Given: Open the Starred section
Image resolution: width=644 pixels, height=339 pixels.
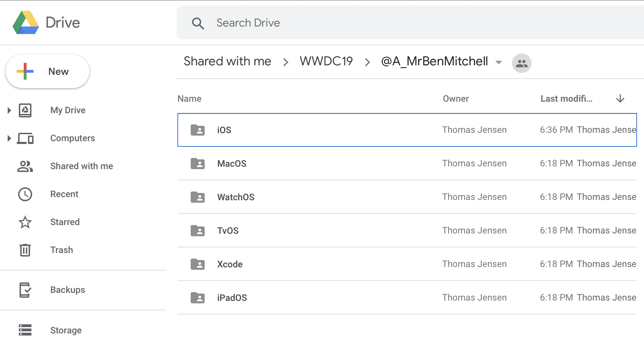Looking at the screenshot, I should point(65,222).
